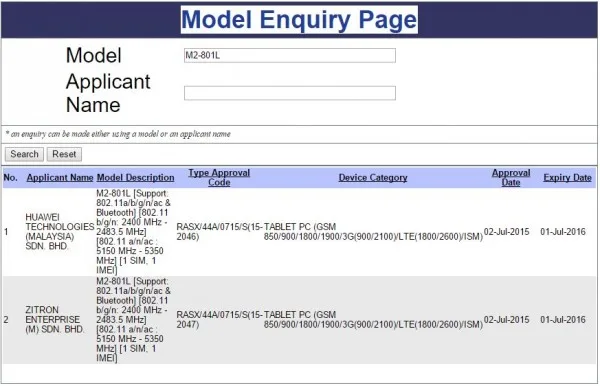Focus the empty Applicant Name field
The width and height of the screenshot is (600, 386).
[290, 93]
